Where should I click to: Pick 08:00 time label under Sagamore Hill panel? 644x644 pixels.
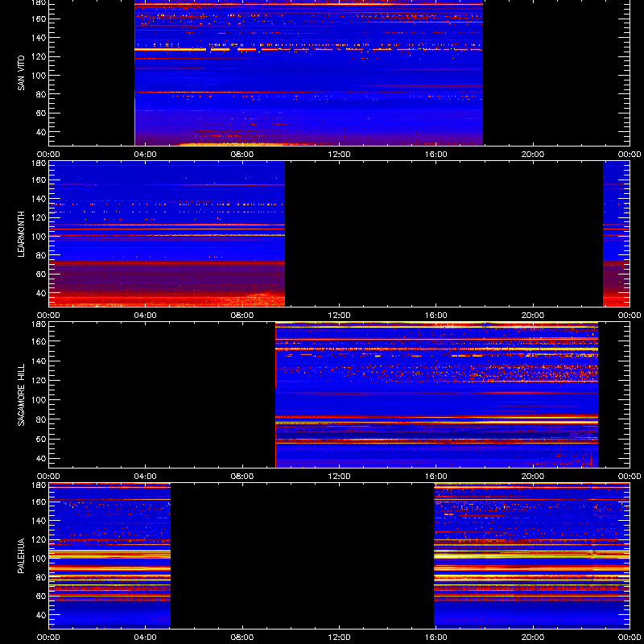click(x=242, y=477)
